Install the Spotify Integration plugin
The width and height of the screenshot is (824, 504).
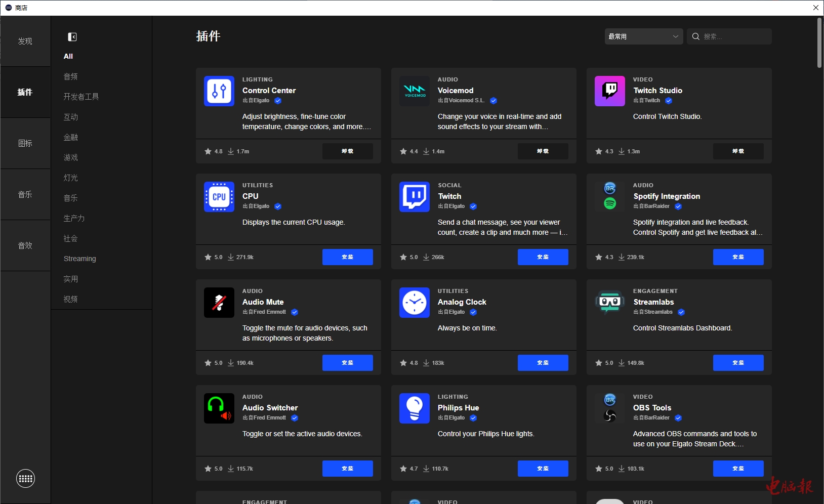click(738, 257)
